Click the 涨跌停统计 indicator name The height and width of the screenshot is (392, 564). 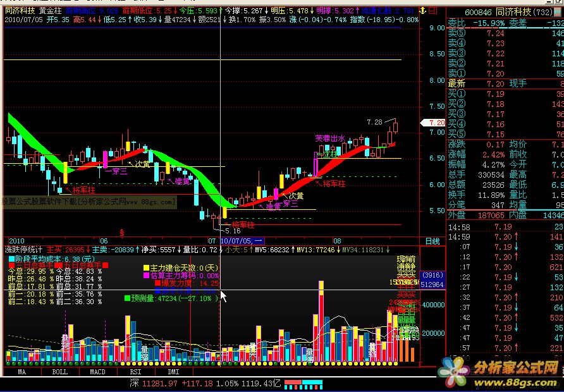pyautogui.click(x=23, y=250)
